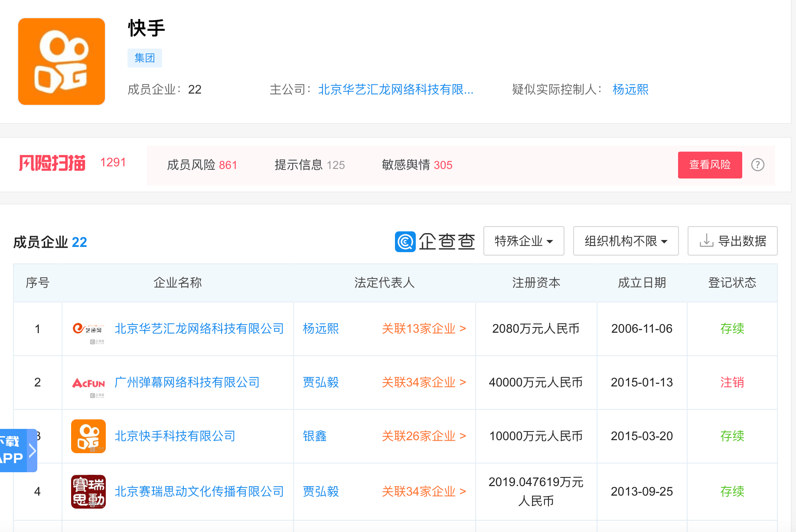Image resolution: width=796 pixels, height=532 pixels.
Task: Open the 特殊企业 dropdown
Action: point(524,241)
